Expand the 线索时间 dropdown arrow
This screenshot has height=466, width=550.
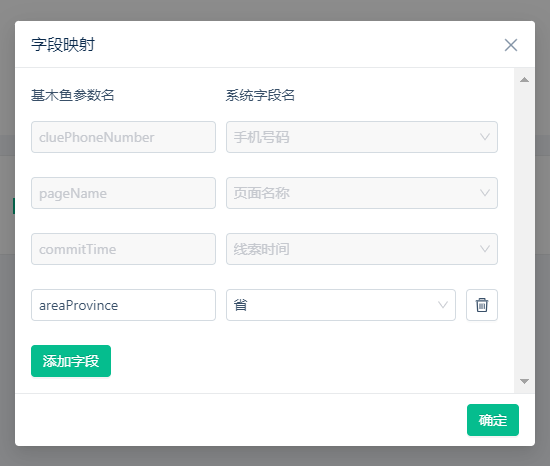point(485,249)
